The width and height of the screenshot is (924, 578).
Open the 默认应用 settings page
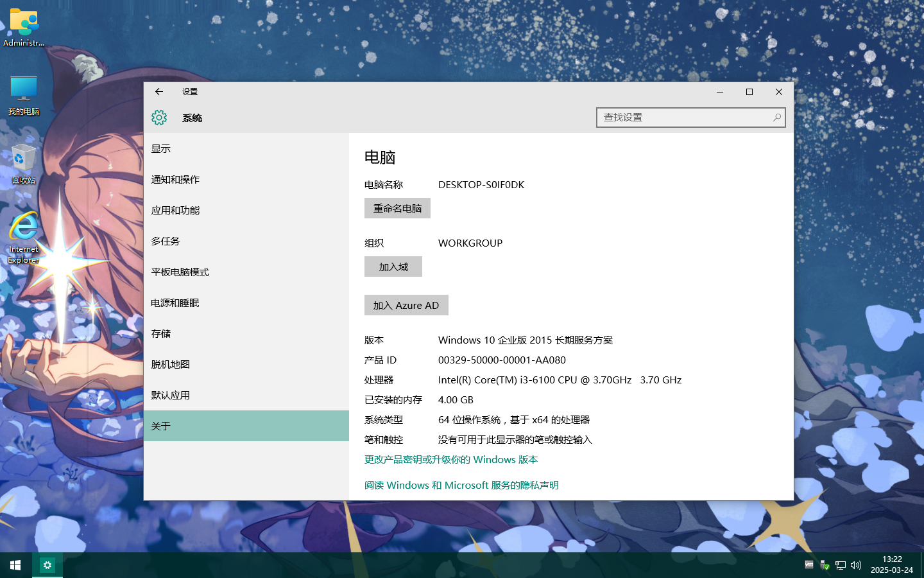(x=246, y=395)
